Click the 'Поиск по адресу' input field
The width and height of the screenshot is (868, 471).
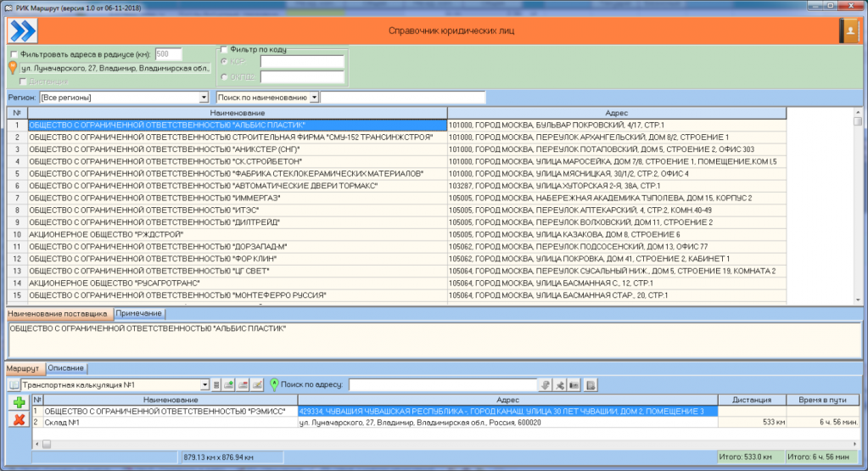[442, 385]
